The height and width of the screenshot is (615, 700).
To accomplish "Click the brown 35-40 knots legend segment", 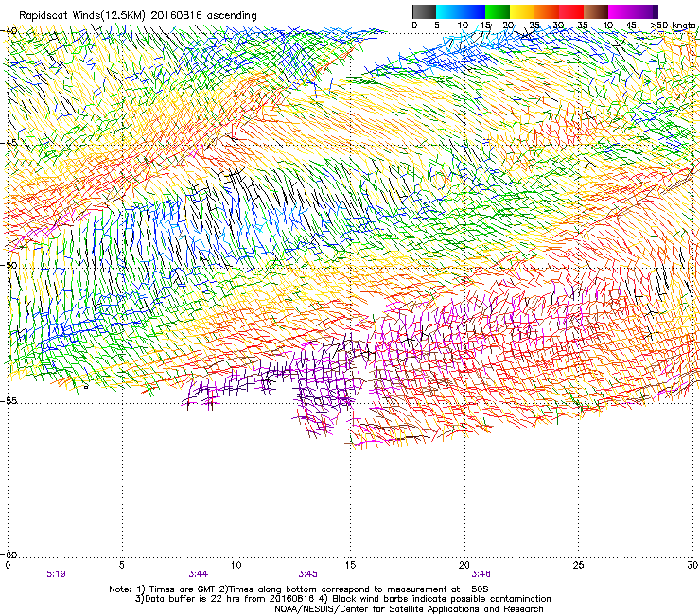I will pos(596,11).
